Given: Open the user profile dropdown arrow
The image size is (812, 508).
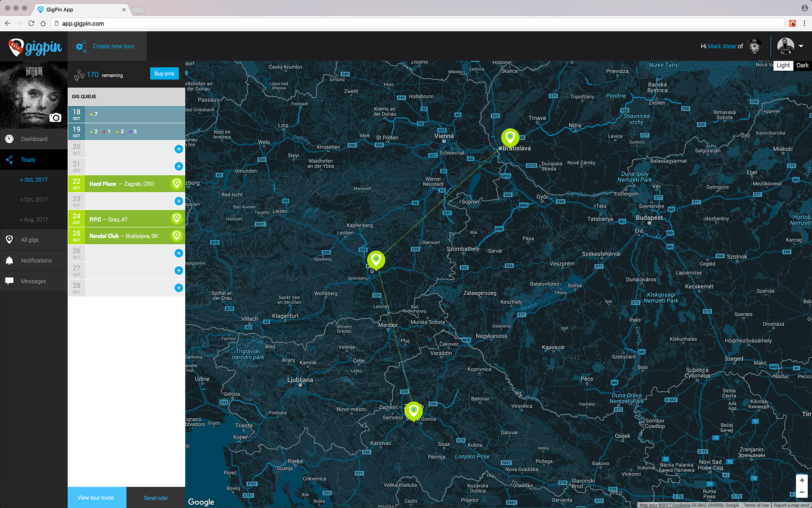Looking at the screenshot, I should tap(801, 46).
